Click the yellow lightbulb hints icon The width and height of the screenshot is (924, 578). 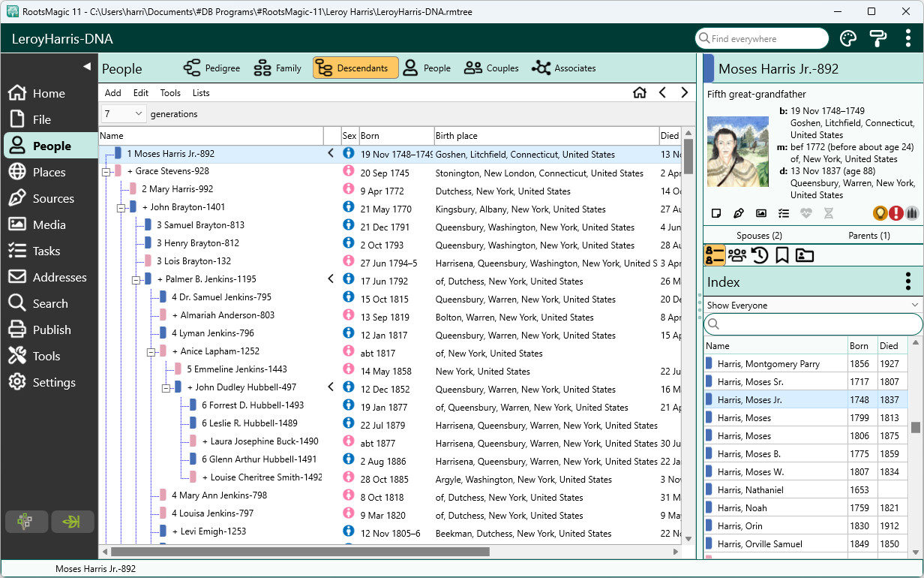click(880, 213)
